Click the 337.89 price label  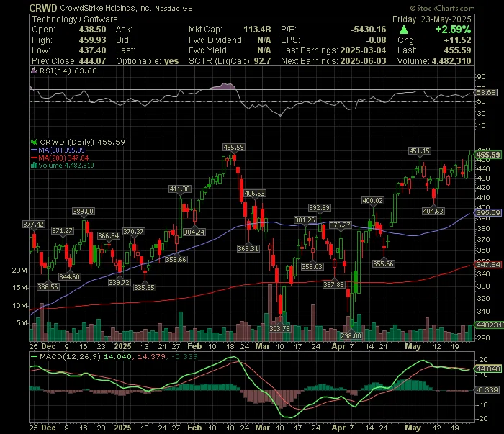333,284
